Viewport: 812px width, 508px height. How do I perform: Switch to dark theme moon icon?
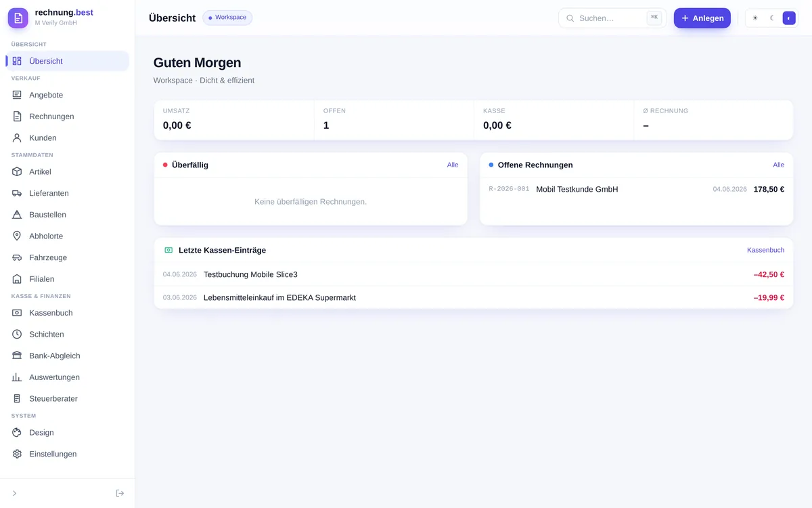(772, 18)
